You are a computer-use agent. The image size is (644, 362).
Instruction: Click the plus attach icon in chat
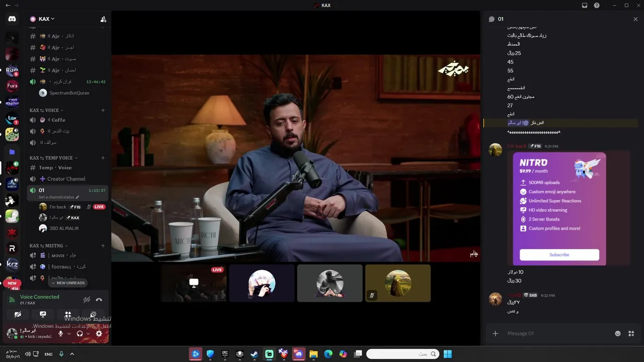pos(495,333)
